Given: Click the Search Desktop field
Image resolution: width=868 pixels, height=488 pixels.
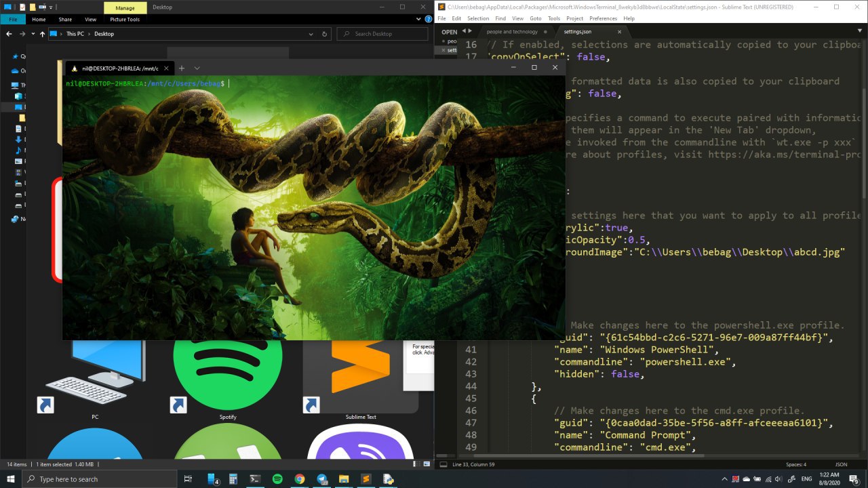Looking at the screenshot, I should pyautogui.click(x=383, y=34).
